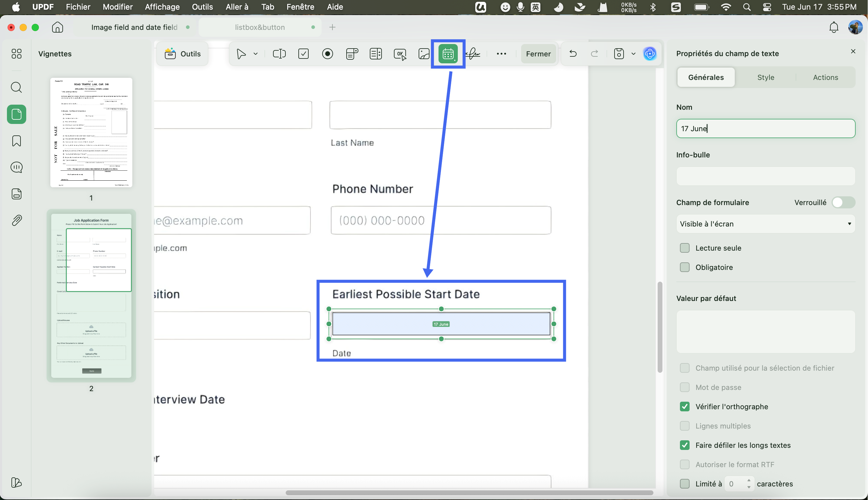Check the Mot de passe checkbox
This screenshot has width=868, height=500.
coord(684,387)
